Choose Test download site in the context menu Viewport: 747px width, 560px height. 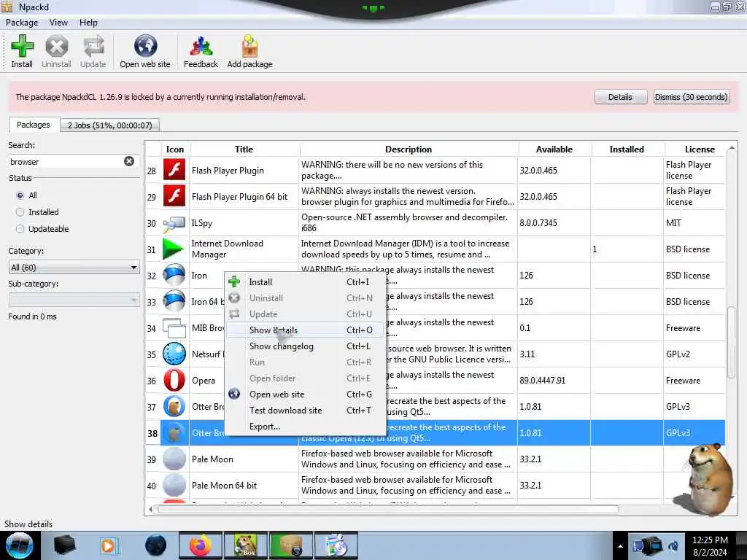tap(305, 411)
